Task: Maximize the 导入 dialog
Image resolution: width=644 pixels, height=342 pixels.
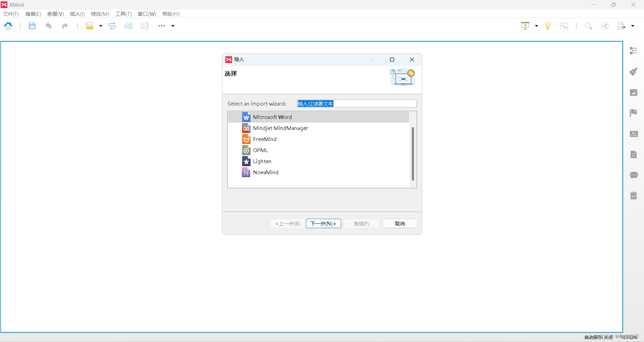Action: tap(392, 60)
